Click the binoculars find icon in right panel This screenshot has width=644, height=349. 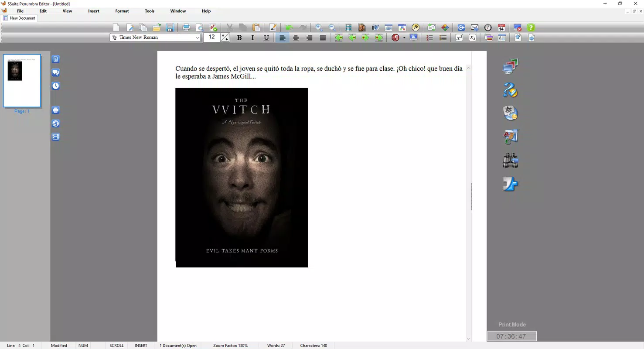coord(510,161)
